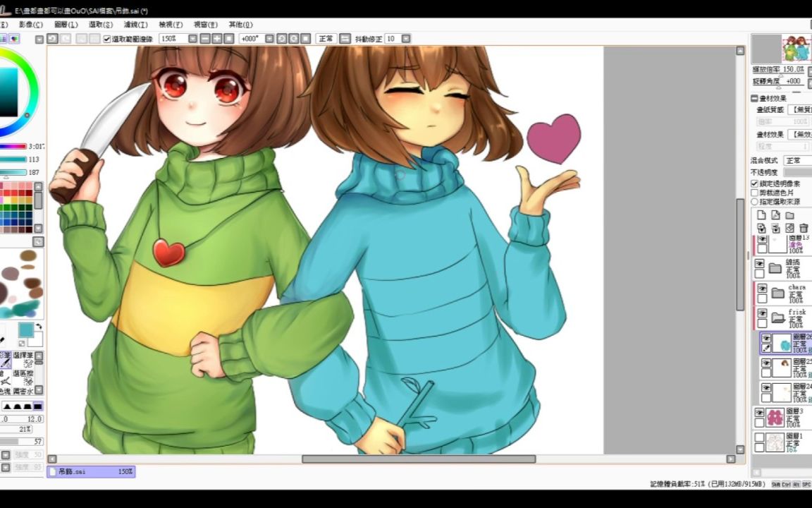Rotate canvas clockwise icon
Viewport: 812px width, 508px height.
click(x=294, y=39)
